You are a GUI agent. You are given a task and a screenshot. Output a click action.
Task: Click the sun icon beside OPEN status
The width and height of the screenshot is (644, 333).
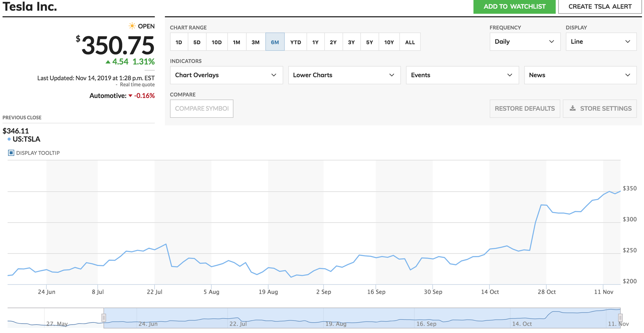tap(132, 26)
